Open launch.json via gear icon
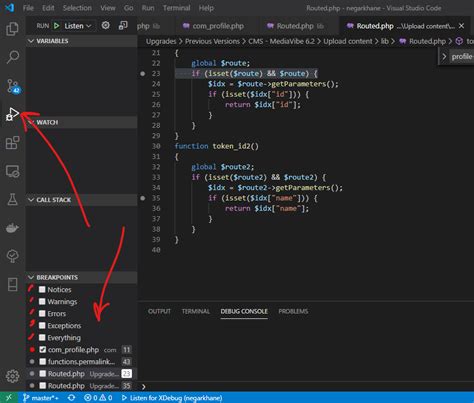This screenshot has height=403, width=474. pos(106,25)
